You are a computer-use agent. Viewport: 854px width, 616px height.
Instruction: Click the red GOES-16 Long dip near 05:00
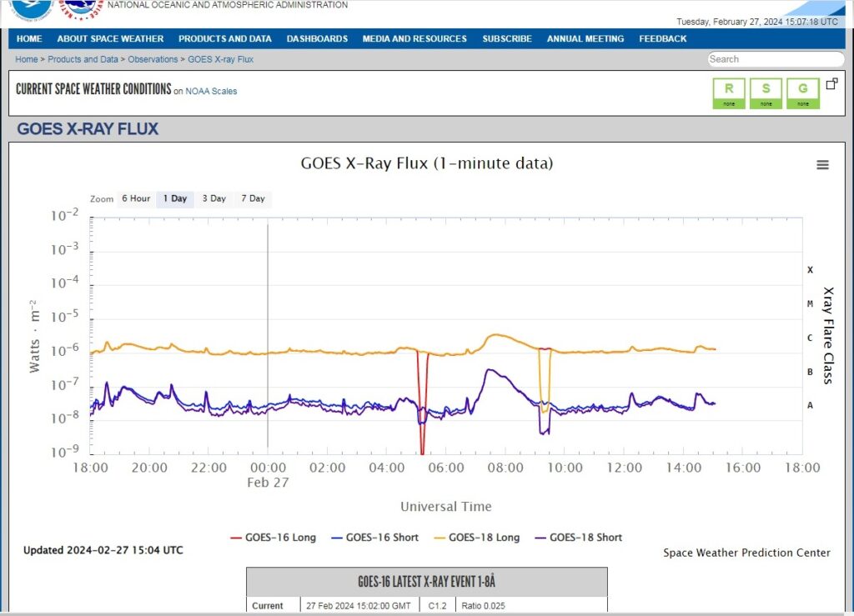422,403
